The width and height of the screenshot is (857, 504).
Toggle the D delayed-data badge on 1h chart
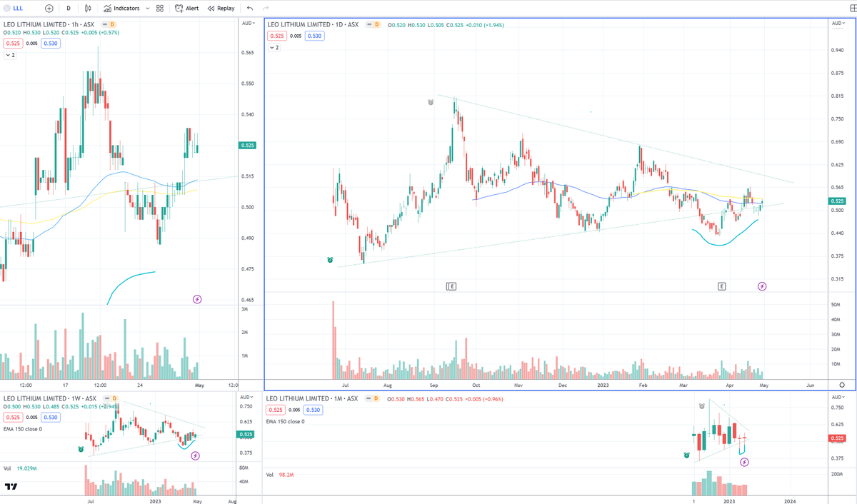point(113,24)
